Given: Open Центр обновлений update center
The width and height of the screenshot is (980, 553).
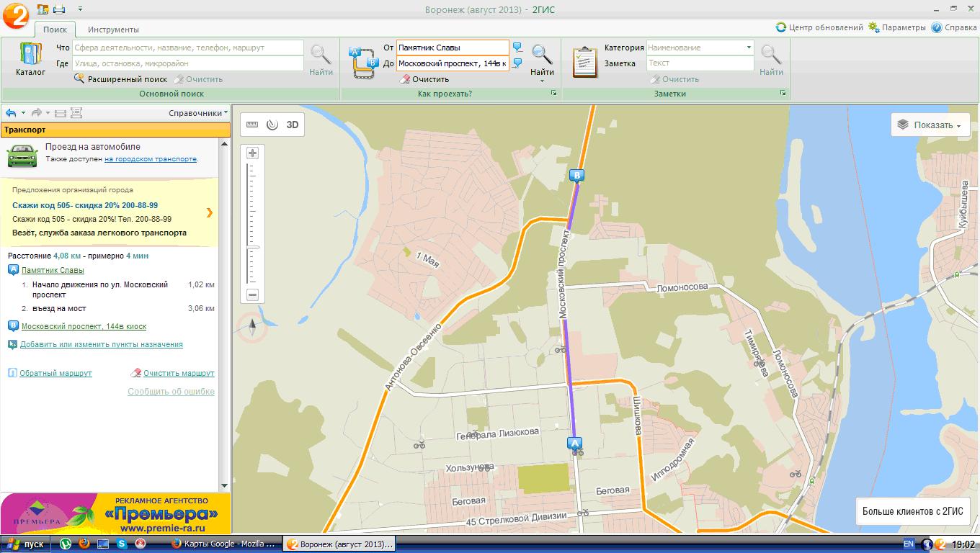Looking at the screenshot, I should [x=819, y=27].
